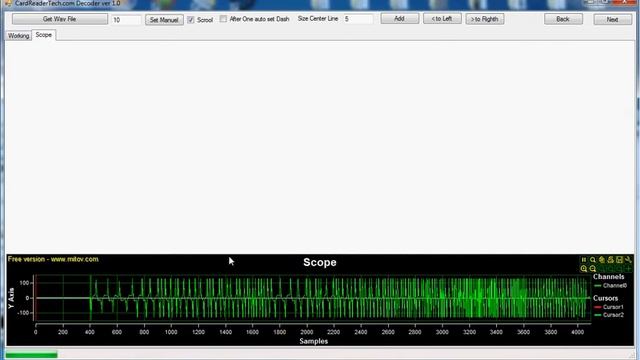Toggle Cursor1 in the Cursors legend
Image resolution: width=640 pixels, height=360 pixels.
[609, 307]
